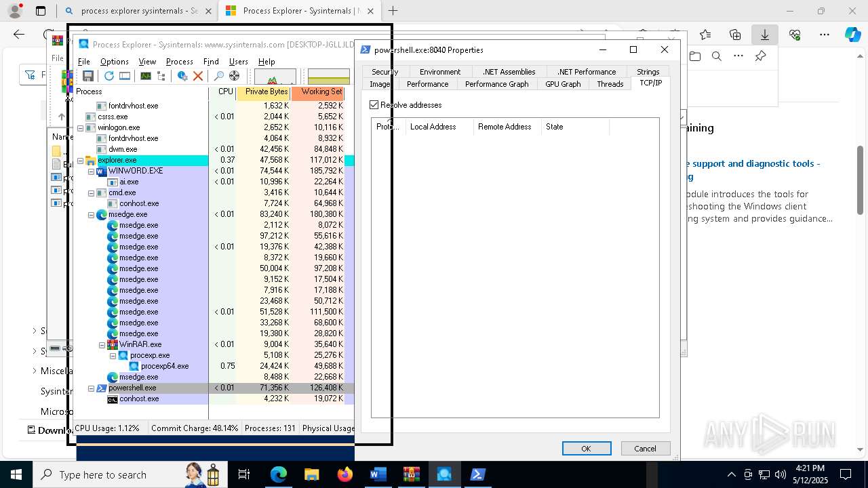Click the red X Kill Process icon

coord(198,76)
